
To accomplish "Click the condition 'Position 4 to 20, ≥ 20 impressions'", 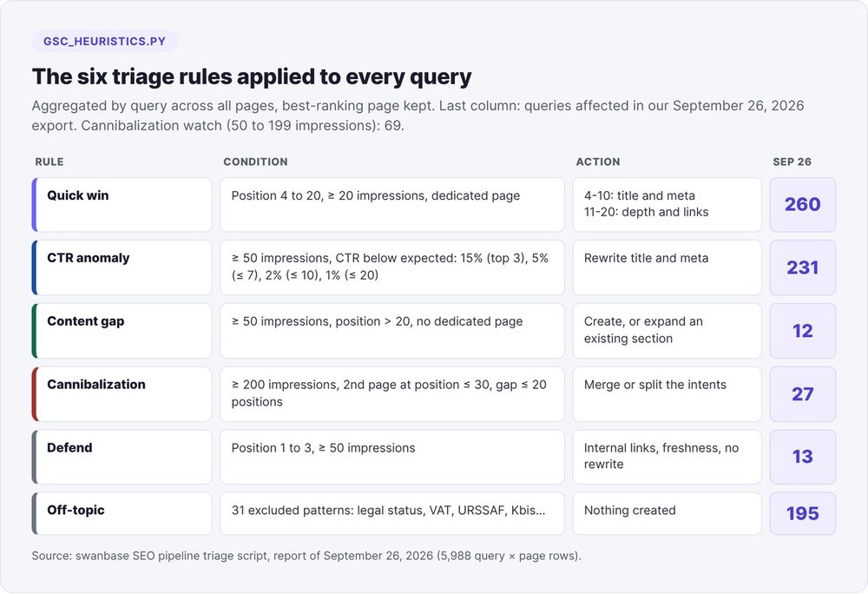I will point(392,204).
